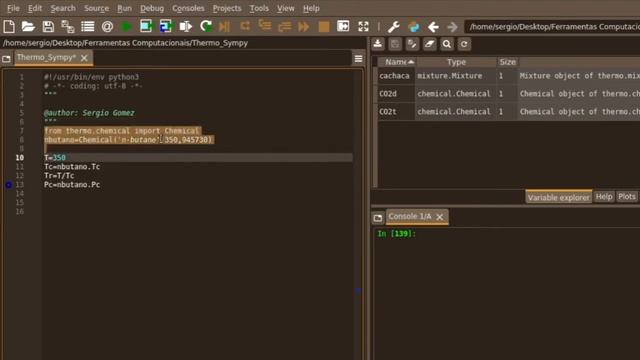Click the working directory path field
The image size is (640, 360).
click(552, 27)
